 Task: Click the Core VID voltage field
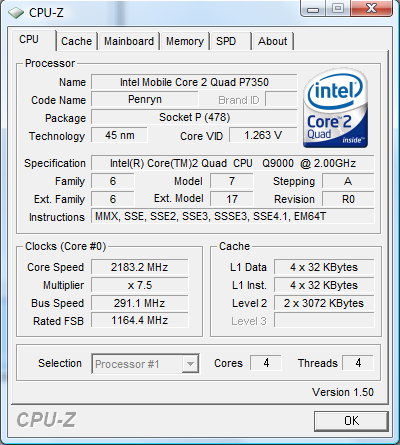pyautogui.click(x=263, y=135)
